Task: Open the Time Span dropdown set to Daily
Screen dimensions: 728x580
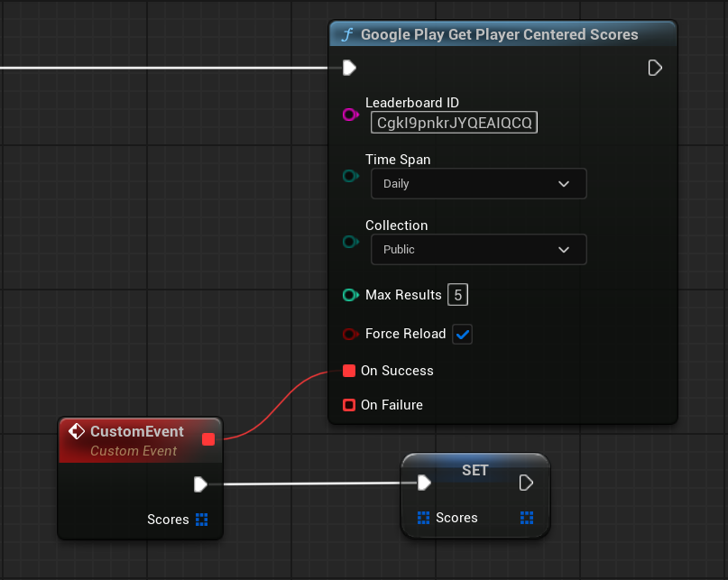Action: tap(478, 183)
